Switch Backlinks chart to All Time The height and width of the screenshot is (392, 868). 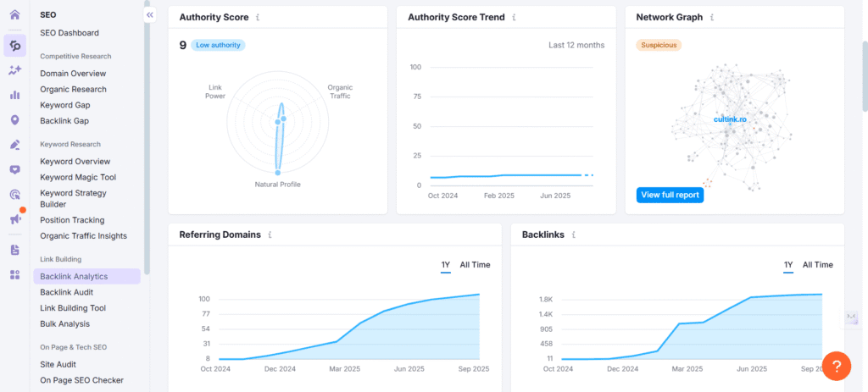point(817,265)
